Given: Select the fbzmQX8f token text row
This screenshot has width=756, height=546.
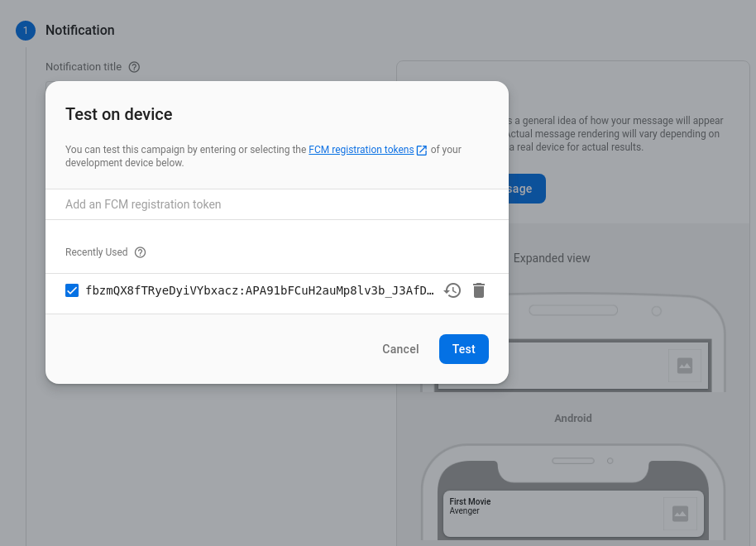Looking at the screenshot, I should coord(260,290).
